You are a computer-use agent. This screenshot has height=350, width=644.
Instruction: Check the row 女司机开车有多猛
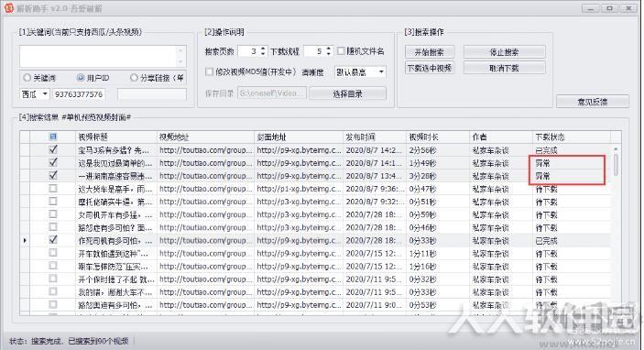[x=53, y=214]
